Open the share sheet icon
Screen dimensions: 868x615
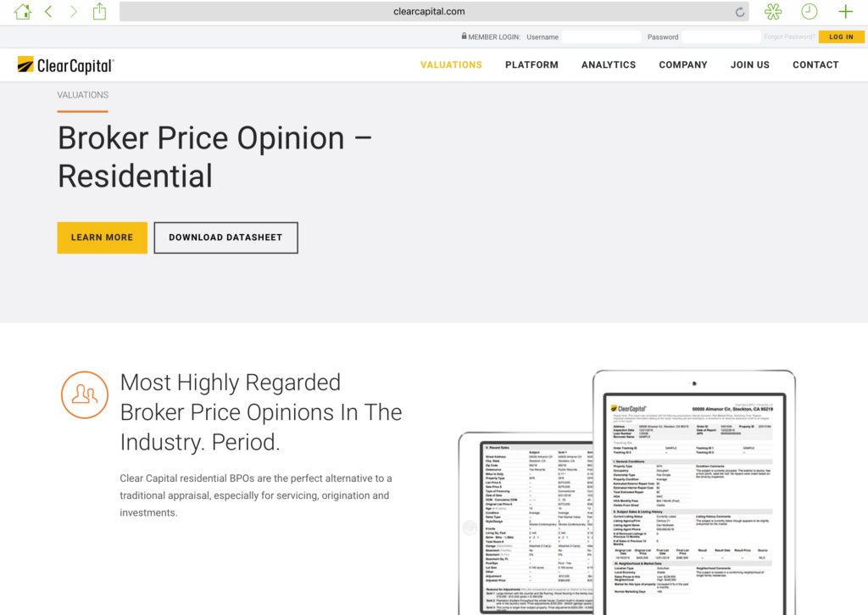[99, 11]
